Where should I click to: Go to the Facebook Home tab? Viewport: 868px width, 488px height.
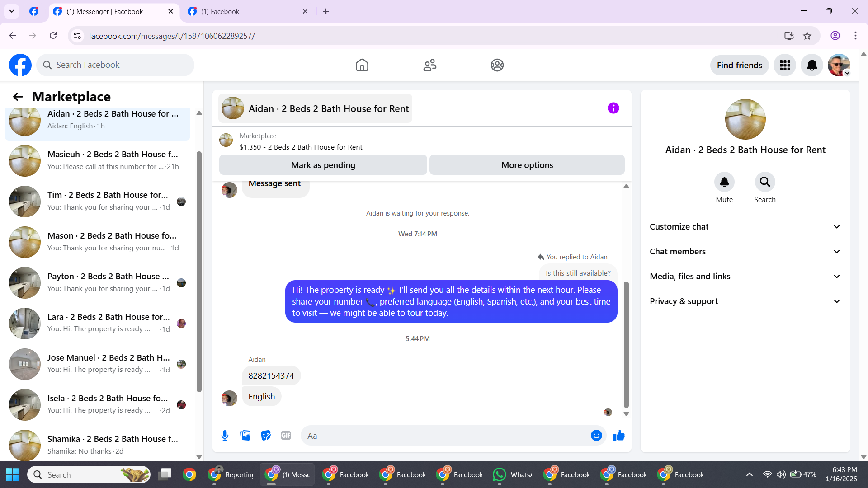[x=362, y=66]
